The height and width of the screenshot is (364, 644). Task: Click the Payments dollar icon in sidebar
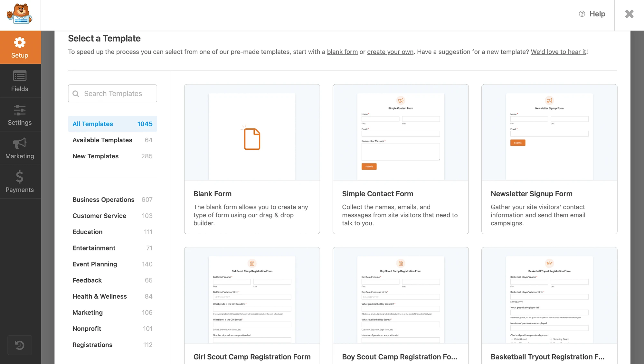pyautogui.click(x=20, y=176)
